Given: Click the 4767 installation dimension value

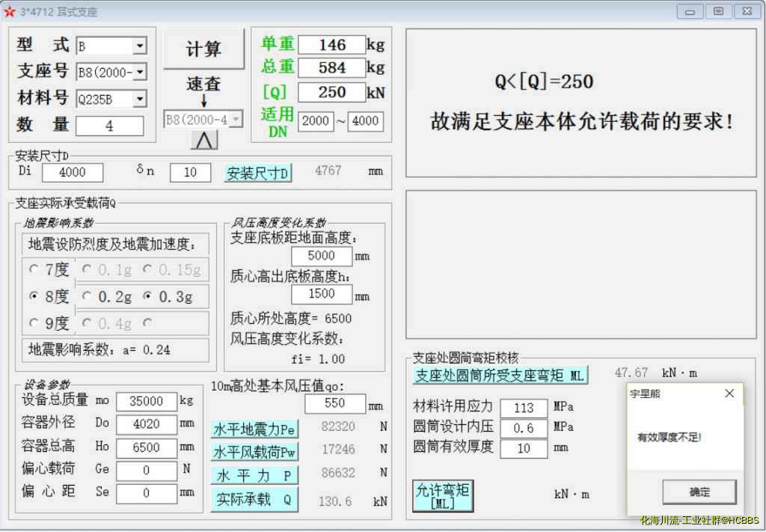Looking at the screenshot, I should [x=328, y=171].
